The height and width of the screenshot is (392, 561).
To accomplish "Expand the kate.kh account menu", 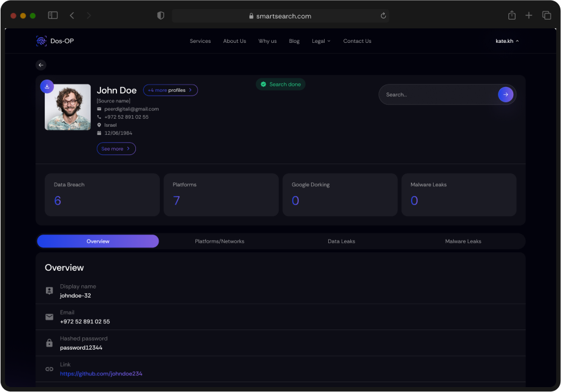I will pyautogui.click(x=507, y=40).
